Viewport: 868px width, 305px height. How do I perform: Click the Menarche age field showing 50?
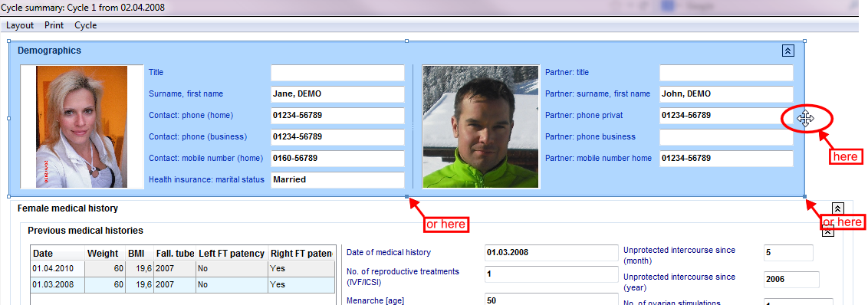point(551,300)
